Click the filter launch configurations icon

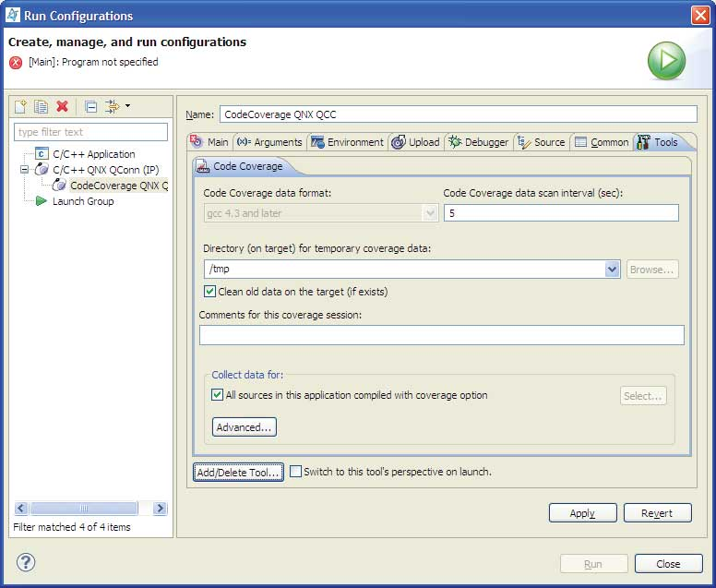tap(112, 107)
